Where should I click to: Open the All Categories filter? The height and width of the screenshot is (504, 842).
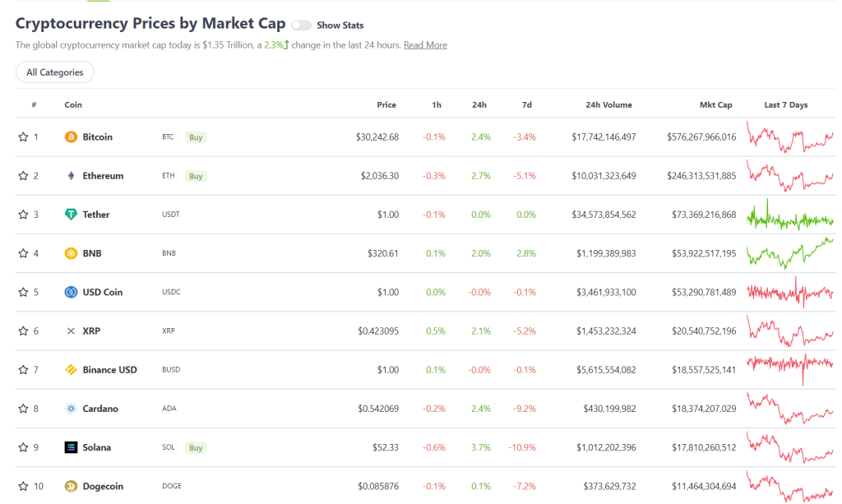[55, 72]
